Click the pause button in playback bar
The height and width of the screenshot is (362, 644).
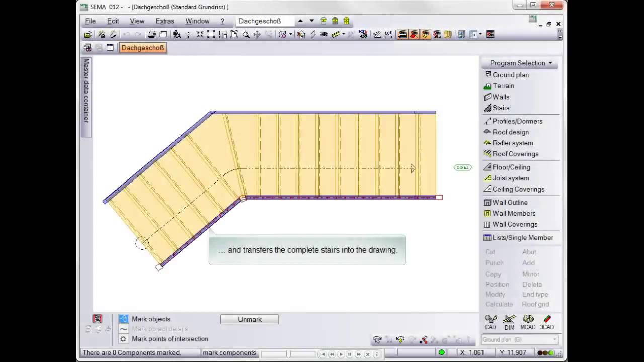click(349, 354)
